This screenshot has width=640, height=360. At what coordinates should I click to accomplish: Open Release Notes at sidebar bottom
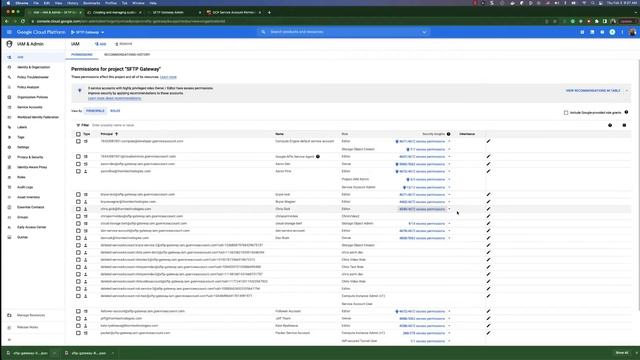(27, 327)
